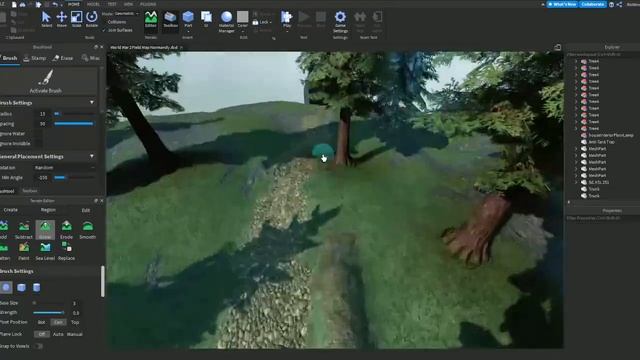Open the Lock dropdown arrow
The height and width of the screenshot is (360, 640).
271,22
